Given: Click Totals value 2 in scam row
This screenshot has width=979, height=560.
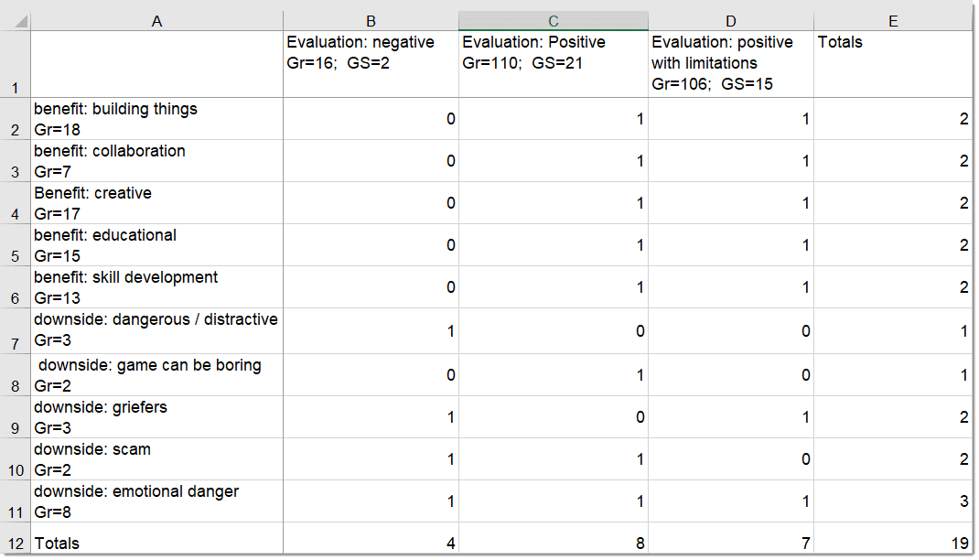Looking at the screenshot, I should 894,459.
